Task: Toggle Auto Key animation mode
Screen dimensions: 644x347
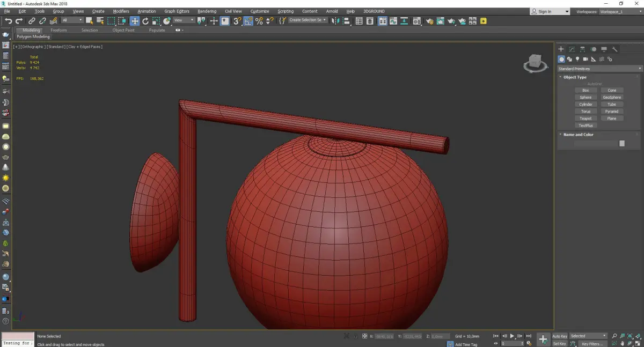Action: pyautogui.click(x=559, y=336)
